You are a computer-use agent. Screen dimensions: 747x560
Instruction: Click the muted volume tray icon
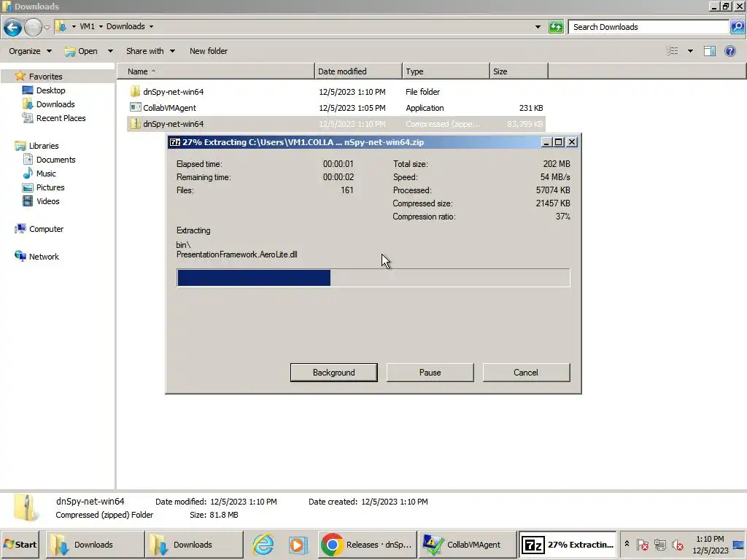pyautogui.click(x=677, y=544)
